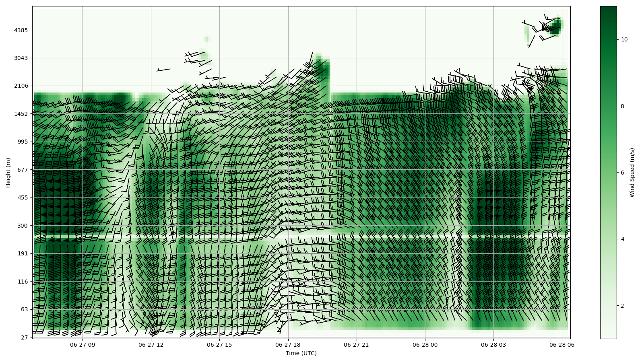Select the '06-28 06' time tick label
The image size is (644, 362).
click(562, 345)
